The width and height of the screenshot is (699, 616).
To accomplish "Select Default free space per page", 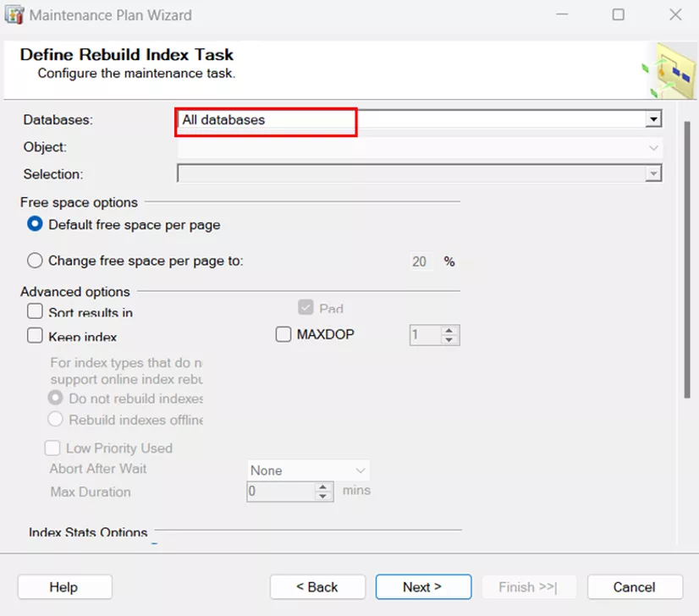I will [x=35, y=224].
